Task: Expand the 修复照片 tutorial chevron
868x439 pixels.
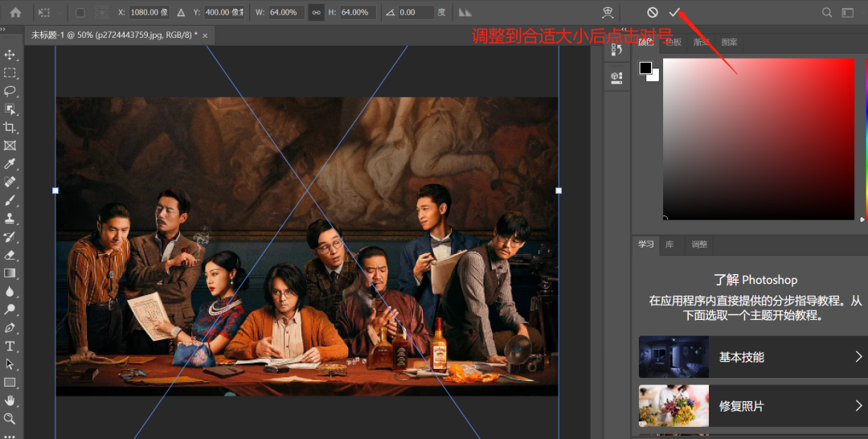Action: pyautogui.click(x=858, y=406)
